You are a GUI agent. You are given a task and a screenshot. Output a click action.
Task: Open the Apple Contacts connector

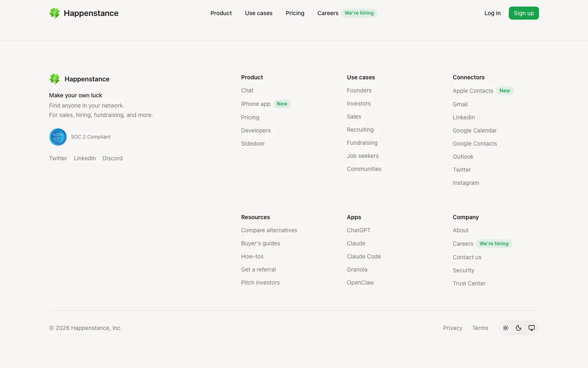coord(473,91)
